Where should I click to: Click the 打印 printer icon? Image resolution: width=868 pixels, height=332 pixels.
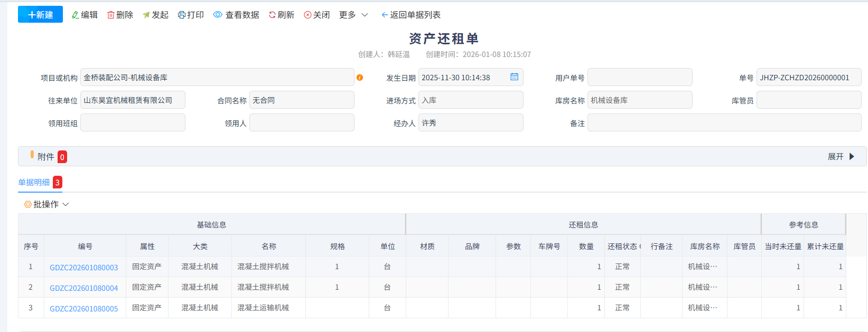(x=182, y=15)
